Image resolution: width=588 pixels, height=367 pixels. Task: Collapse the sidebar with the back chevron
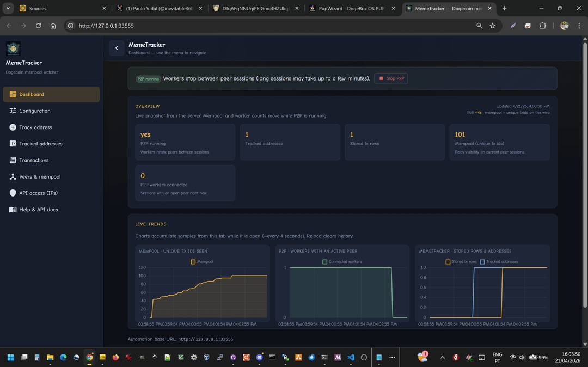click(117, 48)
